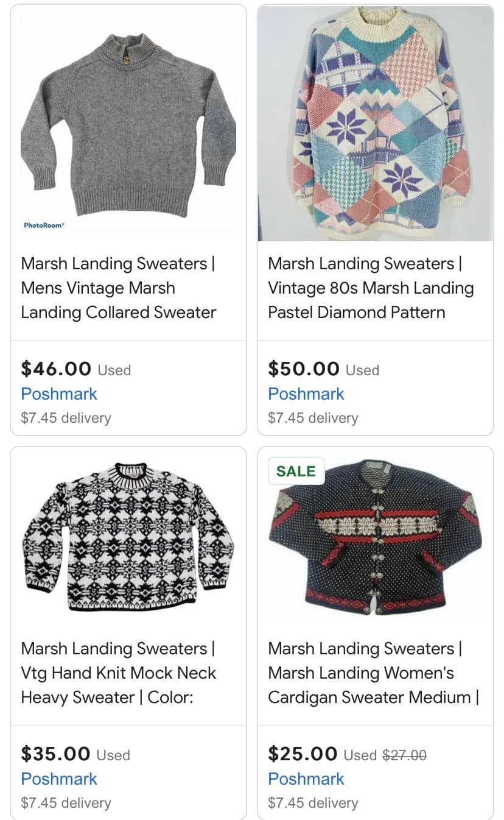Open the Vintage 80s Pastel Diamond Pattern title

click(x=370, y=288)
